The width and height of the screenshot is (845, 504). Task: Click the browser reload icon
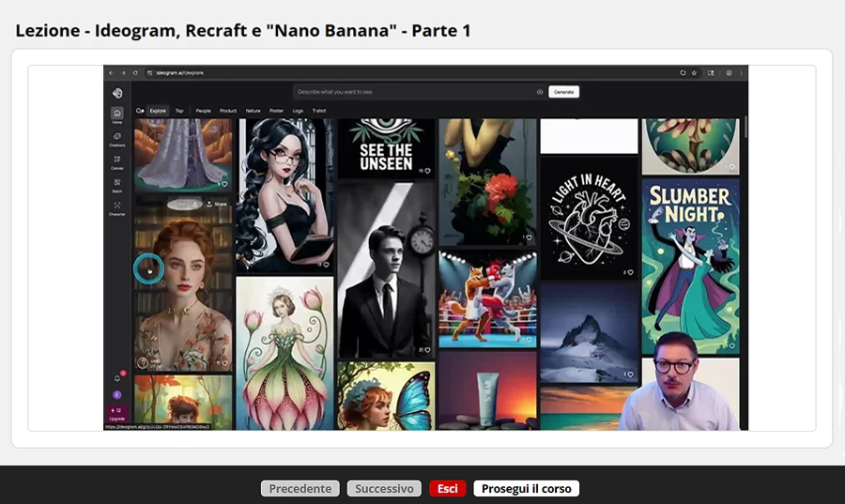click(x=135, y=72)
